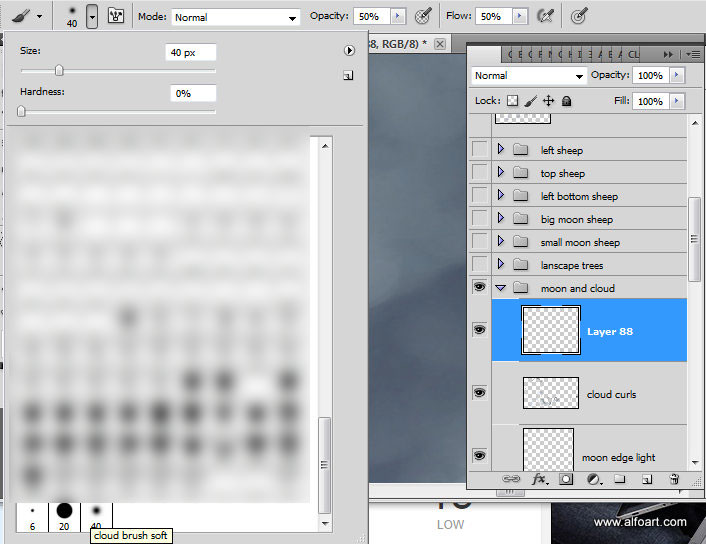Click the add layer style fx icon
The image size is (706, 544).
(x=539, y=480)
